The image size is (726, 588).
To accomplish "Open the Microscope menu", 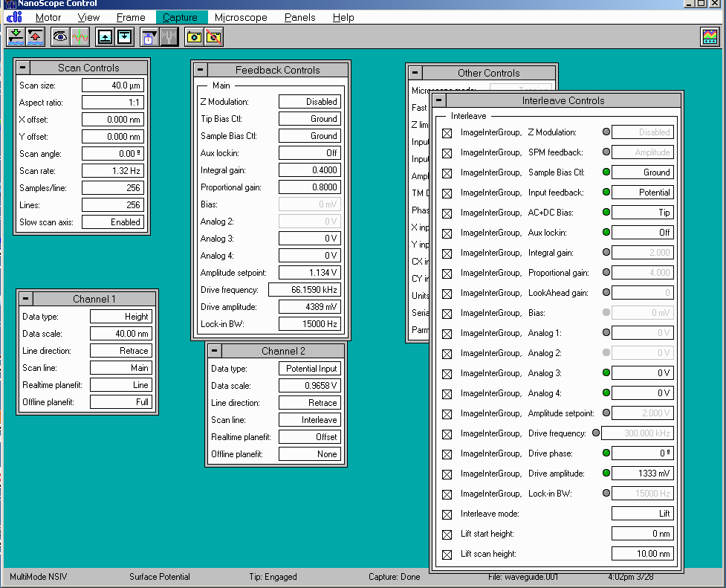I will point(241,17).
